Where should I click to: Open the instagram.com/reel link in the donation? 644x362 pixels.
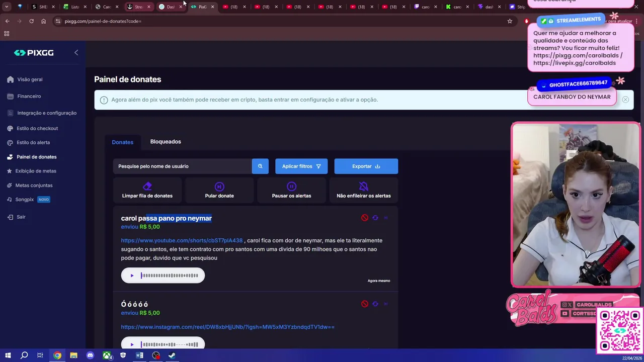click(x=227, y=327)
